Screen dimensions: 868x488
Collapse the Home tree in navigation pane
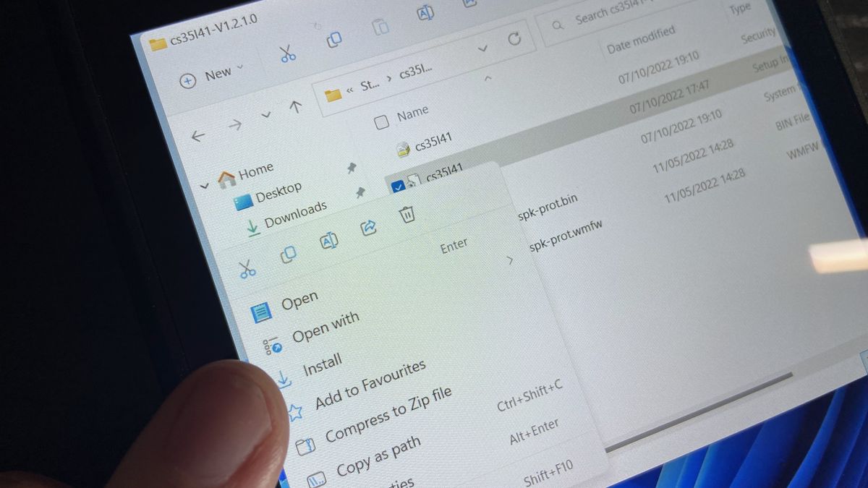205,186
